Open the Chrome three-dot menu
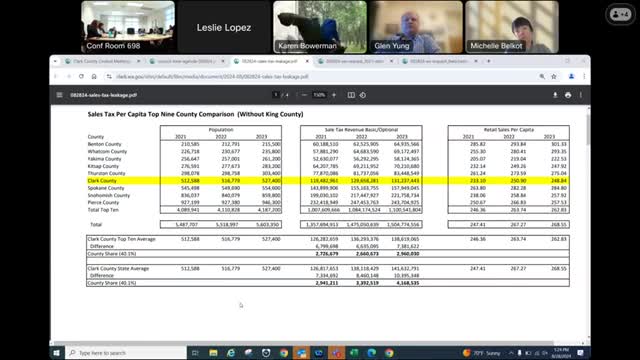Screen dimensions: 640x360 coord(584,76)
